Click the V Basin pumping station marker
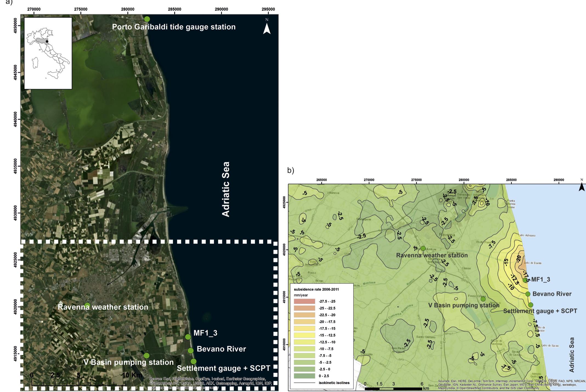Image resolution: width=586 pixels, height=392 pixels. click(x=146, y=355)
